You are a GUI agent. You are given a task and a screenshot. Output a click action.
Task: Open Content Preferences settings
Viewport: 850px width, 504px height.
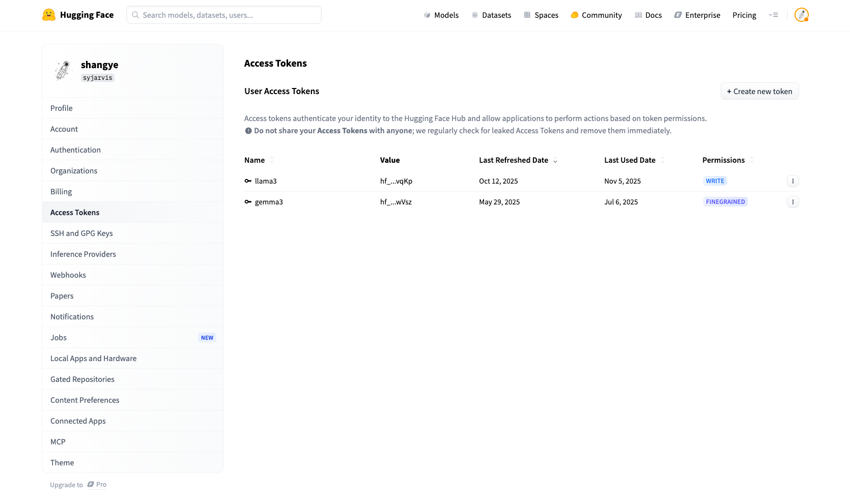[133, 400]
